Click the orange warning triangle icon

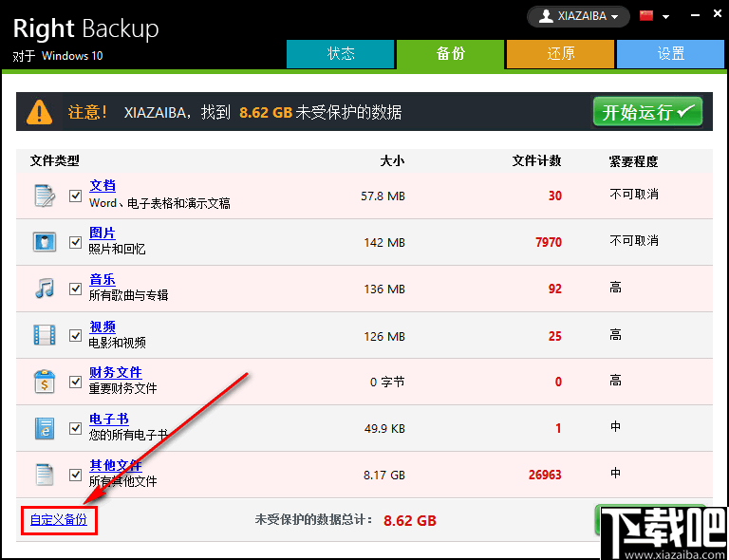tap(40, 112)
